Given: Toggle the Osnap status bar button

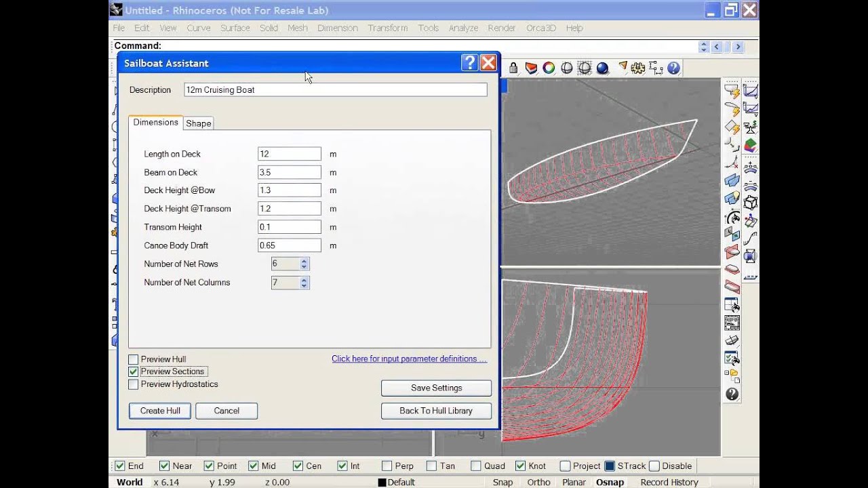Looking at the screenshot, I should [610, 482].
